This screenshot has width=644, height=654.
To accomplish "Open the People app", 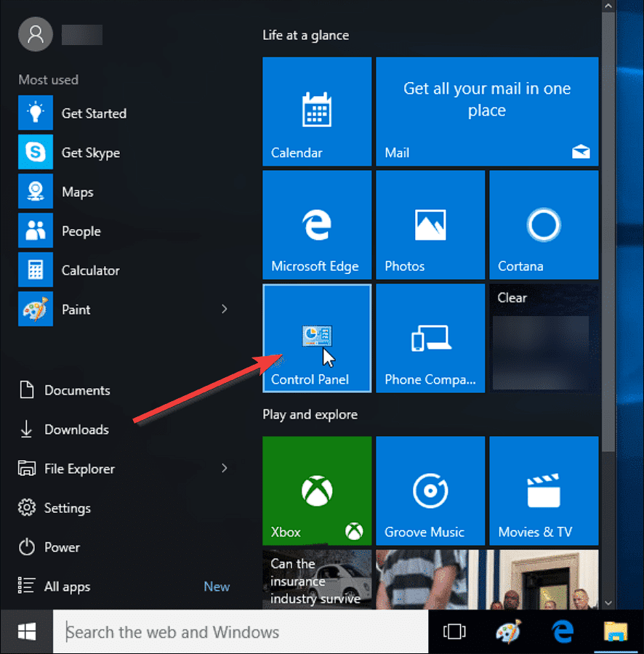I will click(x=81, y=230).
